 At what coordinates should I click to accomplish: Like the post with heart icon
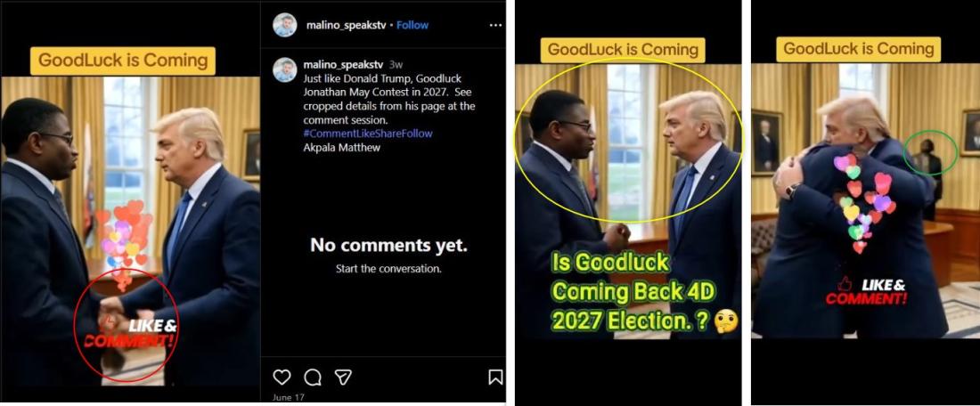(x=282, y=377)
